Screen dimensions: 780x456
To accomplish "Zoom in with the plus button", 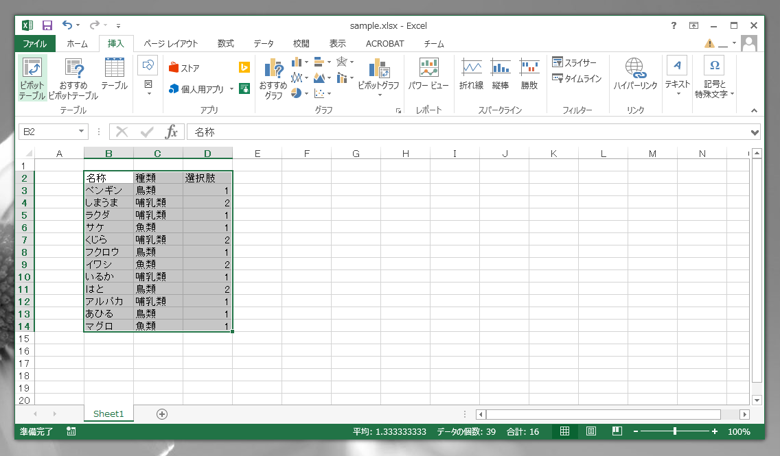I will (714, 431).
